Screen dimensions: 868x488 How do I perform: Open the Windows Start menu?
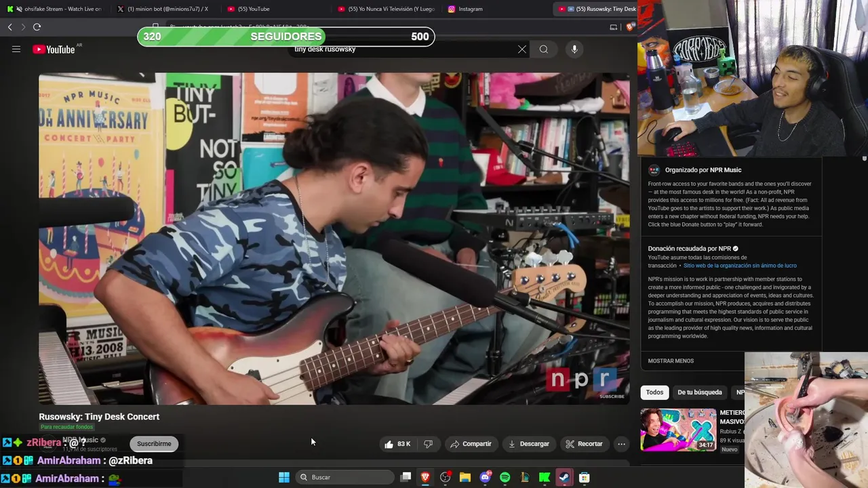pos(284,477)
